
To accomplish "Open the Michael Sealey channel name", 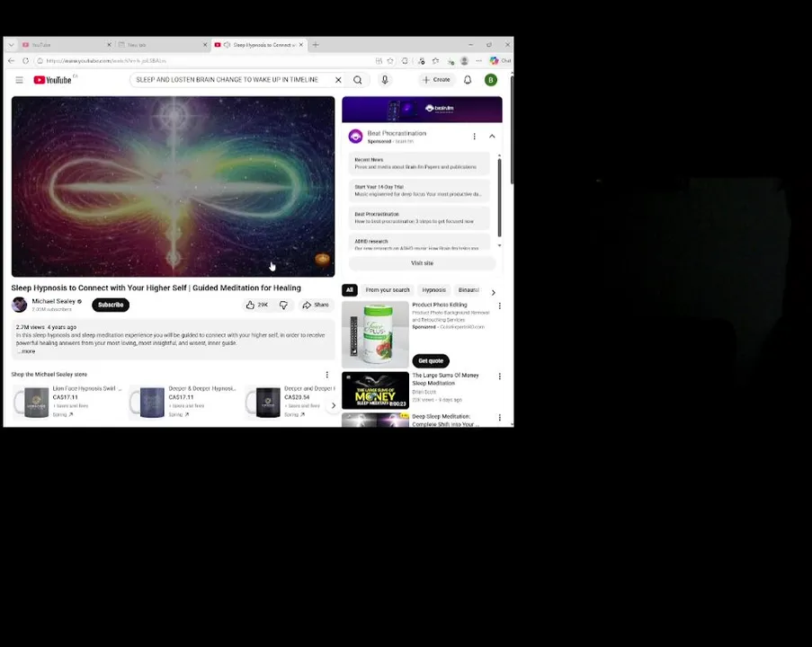I will [54, 301].
